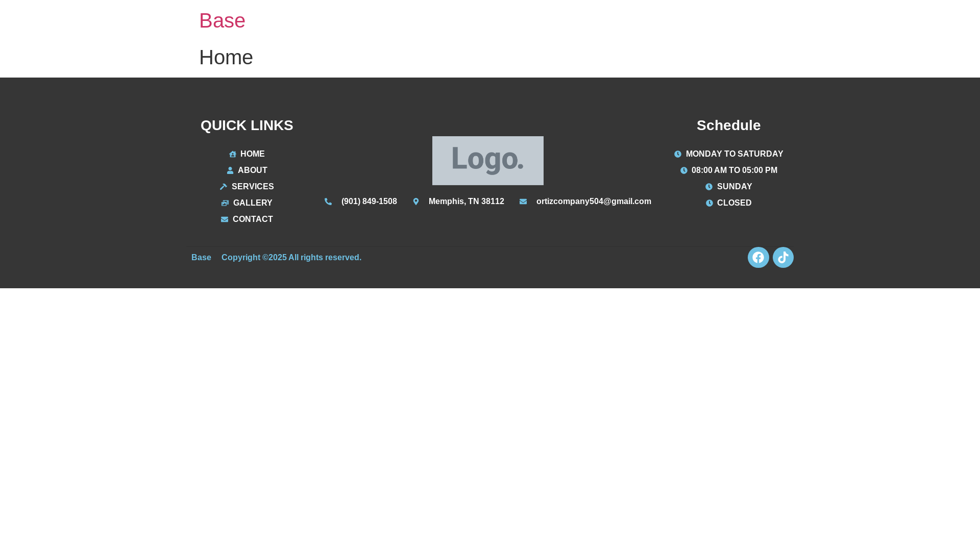
Task: Click the MONDAY TO SATURDAY text
Action: click(x=734, y=154)
